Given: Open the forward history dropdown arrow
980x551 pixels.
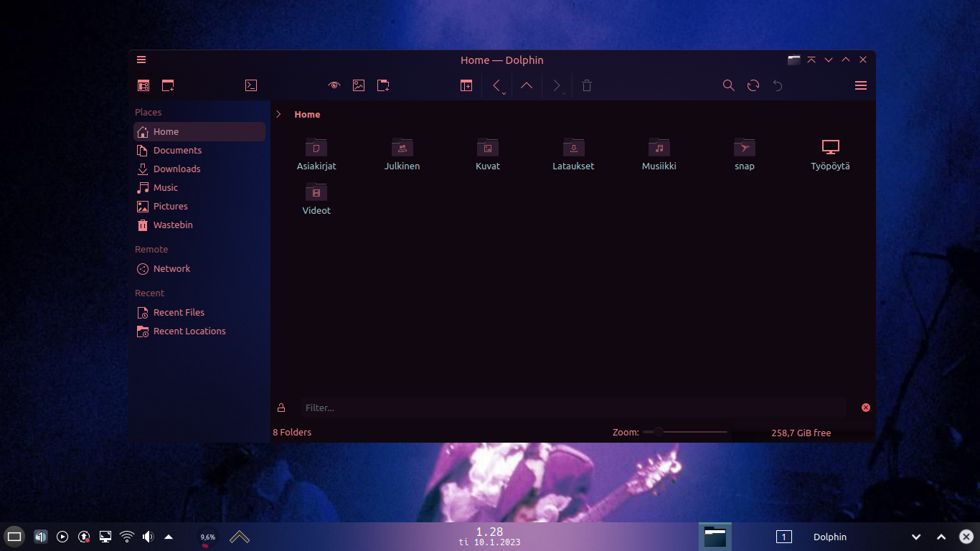Looking at the screenshot, I should pos(565,93).
